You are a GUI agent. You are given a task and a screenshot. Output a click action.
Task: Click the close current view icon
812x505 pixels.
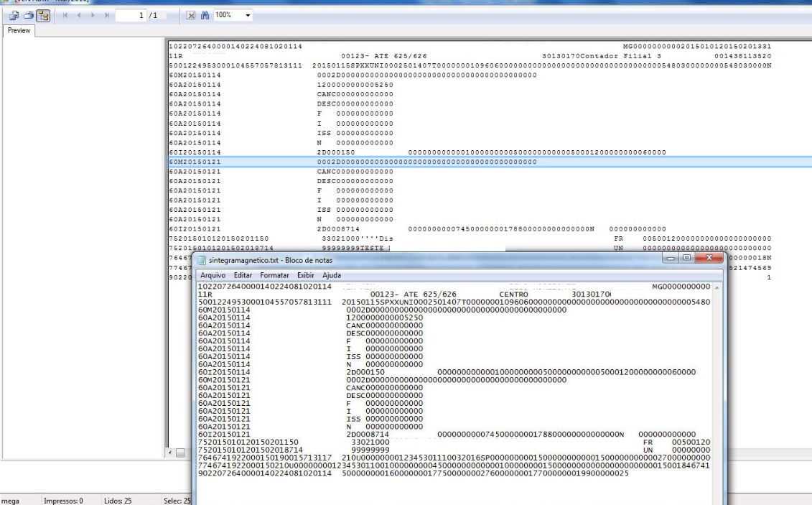pyautogui.click(x=190, y=15)
